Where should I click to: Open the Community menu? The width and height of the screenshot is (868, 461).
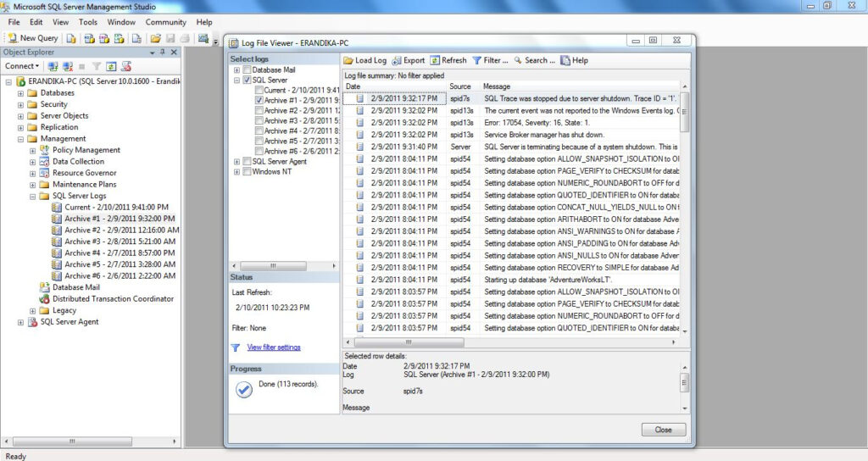tap(165, 22)
